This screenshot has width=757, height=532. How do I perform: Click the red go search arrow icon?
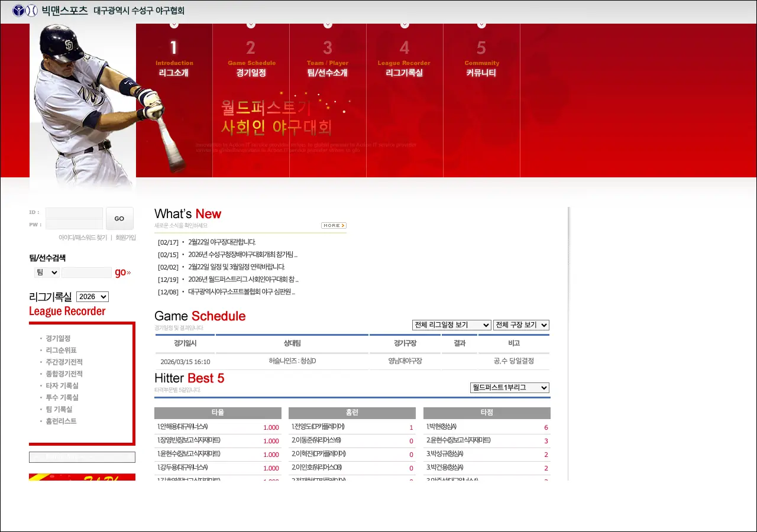click(x=122, y=273)
